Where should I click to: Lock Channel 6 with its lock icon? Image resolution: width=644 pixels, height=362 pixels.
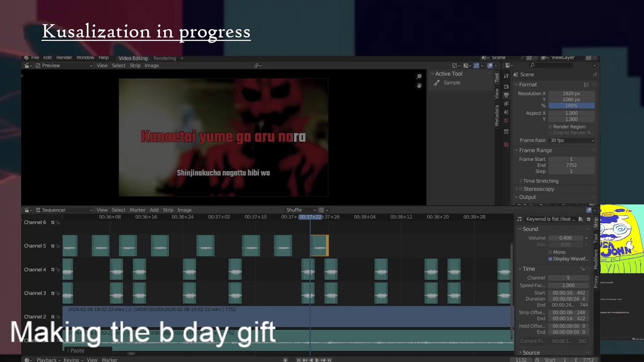click(58, 222)
